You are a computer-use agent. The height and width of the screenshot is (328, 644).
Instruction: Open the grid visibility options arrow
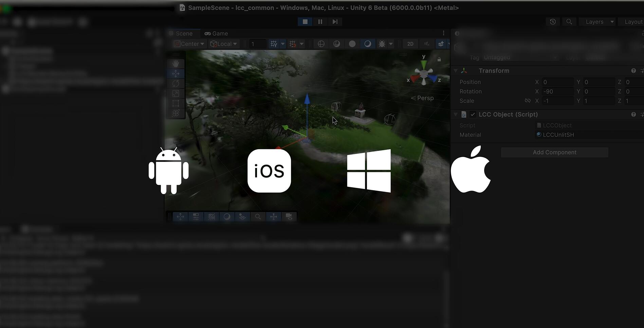(x=282, y=44)
